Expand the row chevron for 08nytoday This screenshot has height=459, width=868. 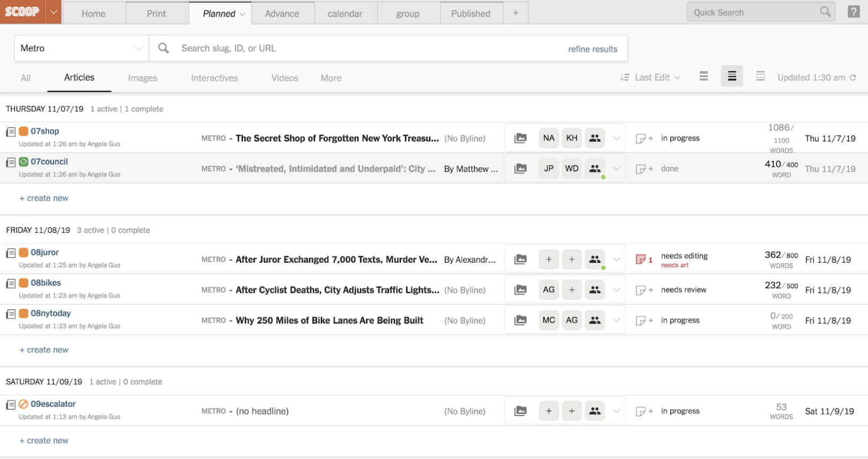(x=617, y=321)
